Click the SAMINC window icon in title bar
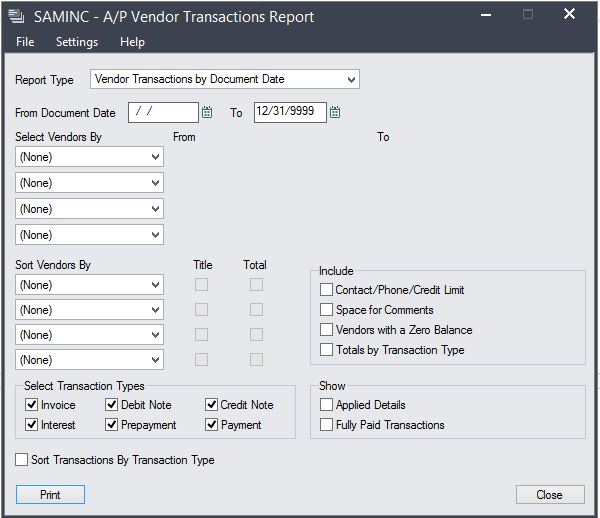 16,16
